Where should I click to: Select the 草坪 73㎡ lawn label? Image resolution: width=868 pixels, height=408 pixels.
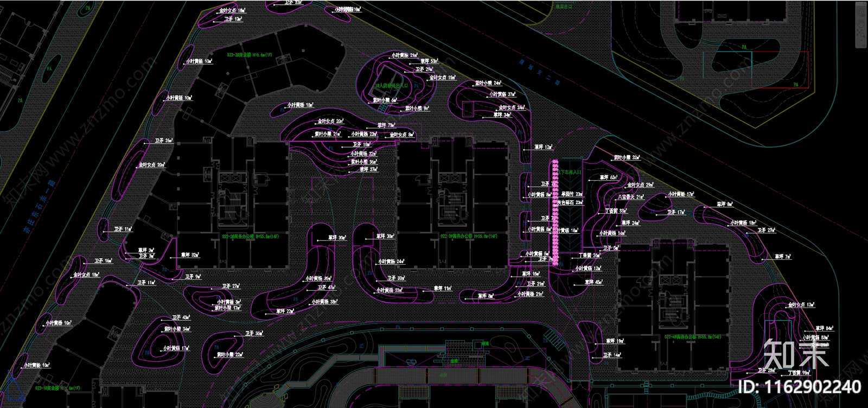pyautogui.click(x=386, y=125)
